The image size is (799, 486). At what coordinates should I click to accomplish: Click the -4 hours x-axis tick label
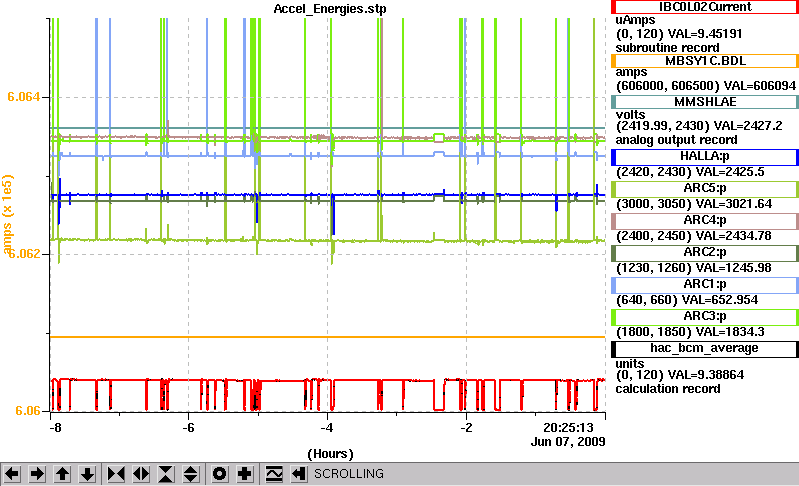[x=327, y=428]
